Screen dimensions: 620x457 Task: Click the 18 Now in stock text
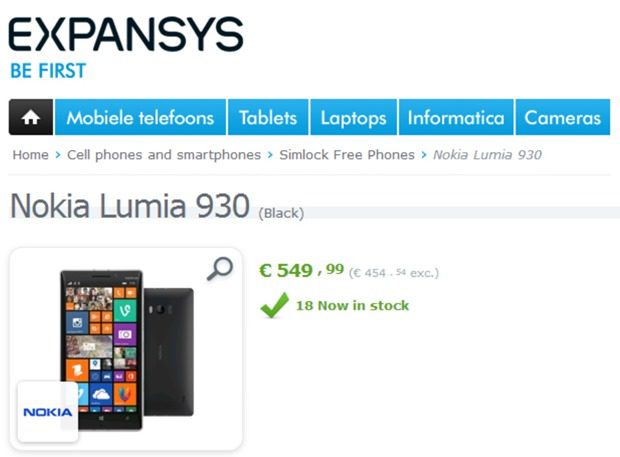click(x=352, y=305)
